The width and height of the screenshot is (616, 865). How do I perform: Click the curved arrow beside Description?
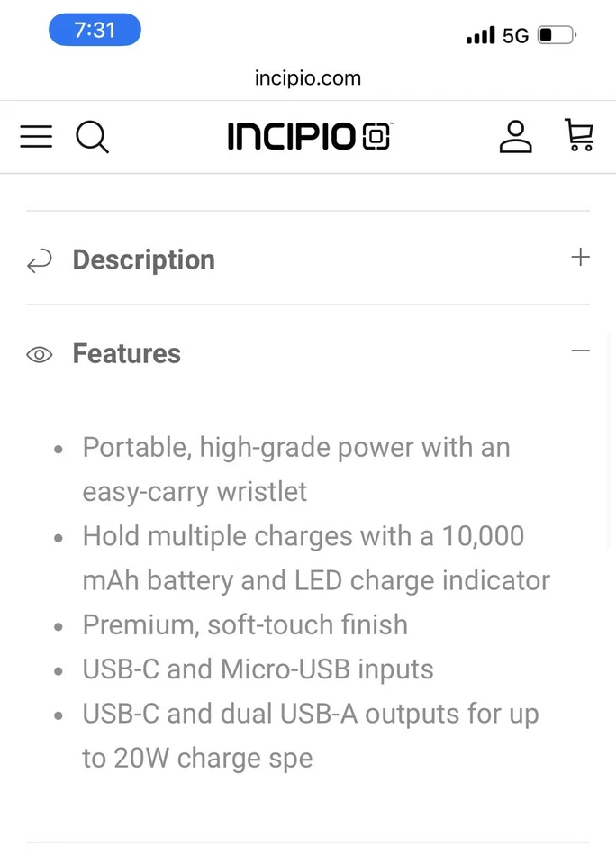[x=39, y=260]
